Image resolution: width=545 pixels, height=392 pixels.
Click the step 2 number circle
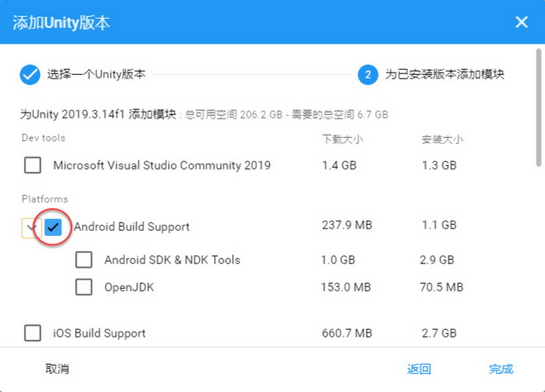click(368, 75)
